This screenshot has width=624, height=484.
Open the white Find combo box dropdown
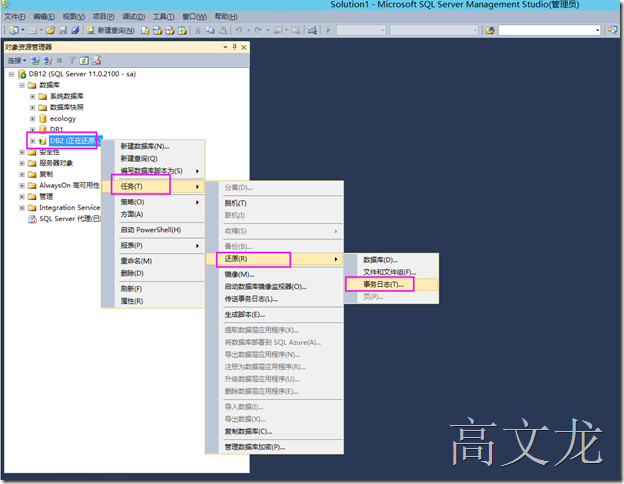[x=597, y=30]
